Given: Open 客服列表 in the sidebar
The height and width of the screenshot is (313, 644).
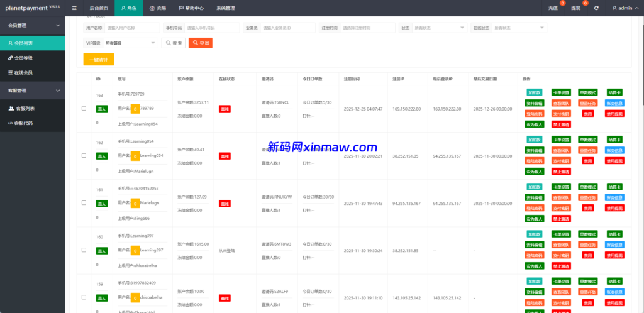Looking at the screenshot, I should 33,109.
